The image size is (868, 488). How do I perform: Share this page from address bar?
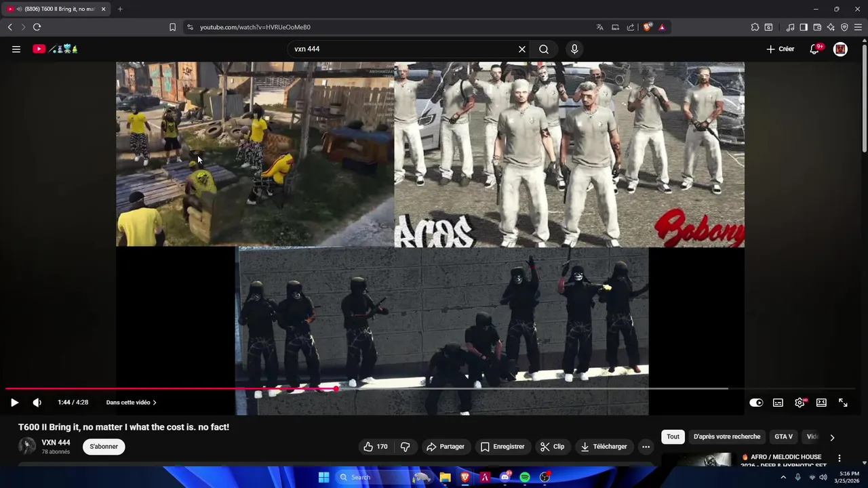(631, 27)
